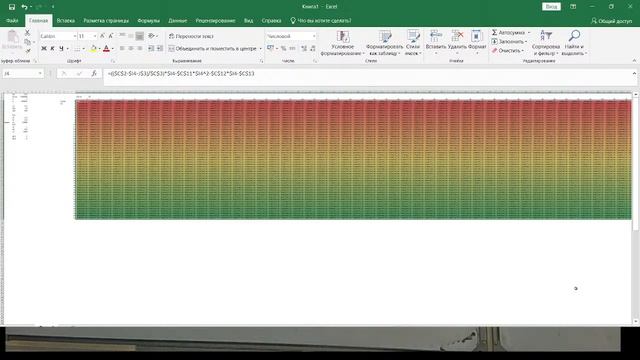640x360 pixels.
Task: Toggle italic К formatting
Action: pyautogui.click(x=52, y=49)
